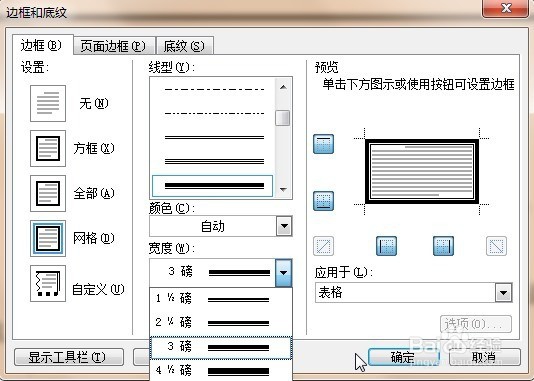Select the double line style
534x381 pixels.
tap(214, 138)
